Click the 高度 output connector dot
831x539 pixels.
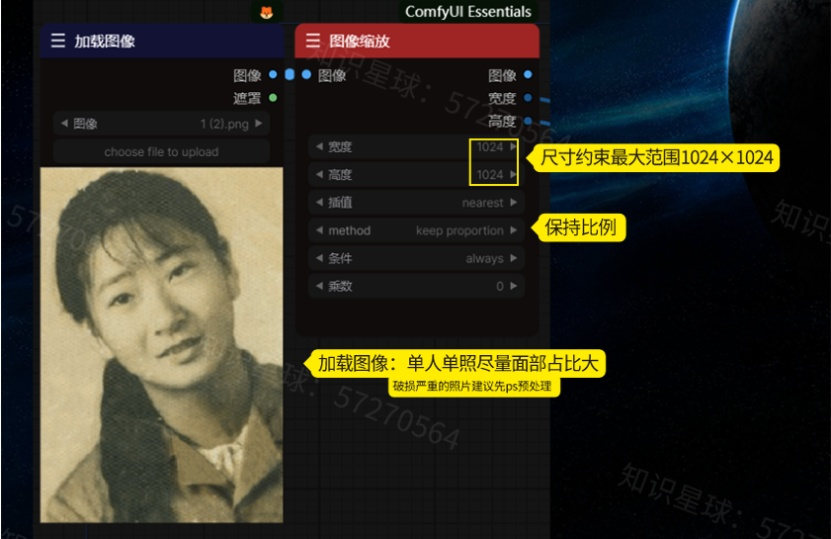click(527, 121)
